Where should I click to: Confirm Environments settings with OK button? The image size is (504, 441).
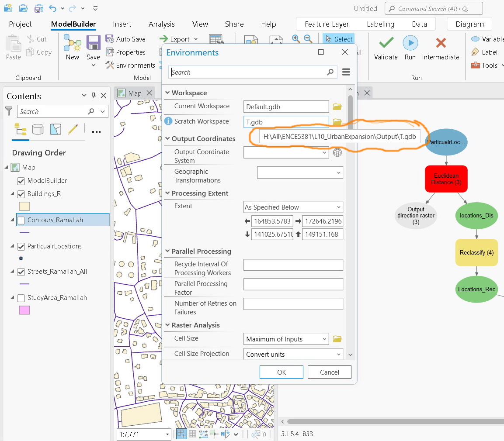tap(281, 372)
